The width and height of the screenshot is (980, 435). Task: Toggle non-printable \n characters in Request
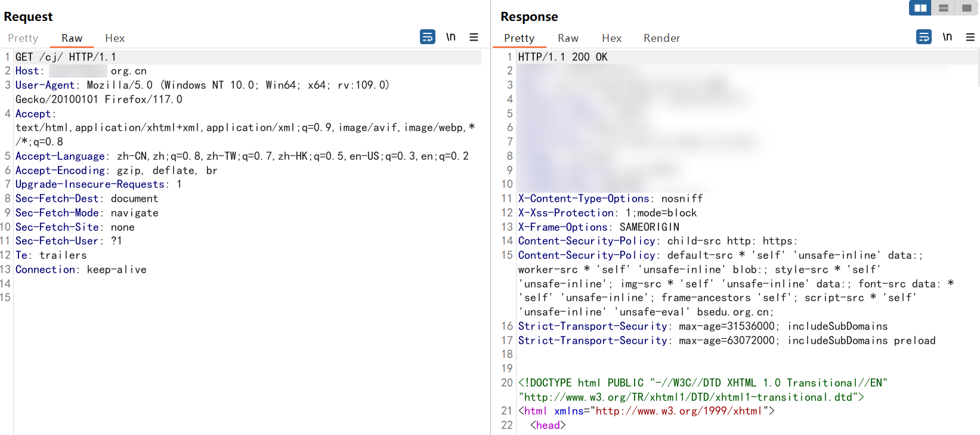[x=451, y=37]
